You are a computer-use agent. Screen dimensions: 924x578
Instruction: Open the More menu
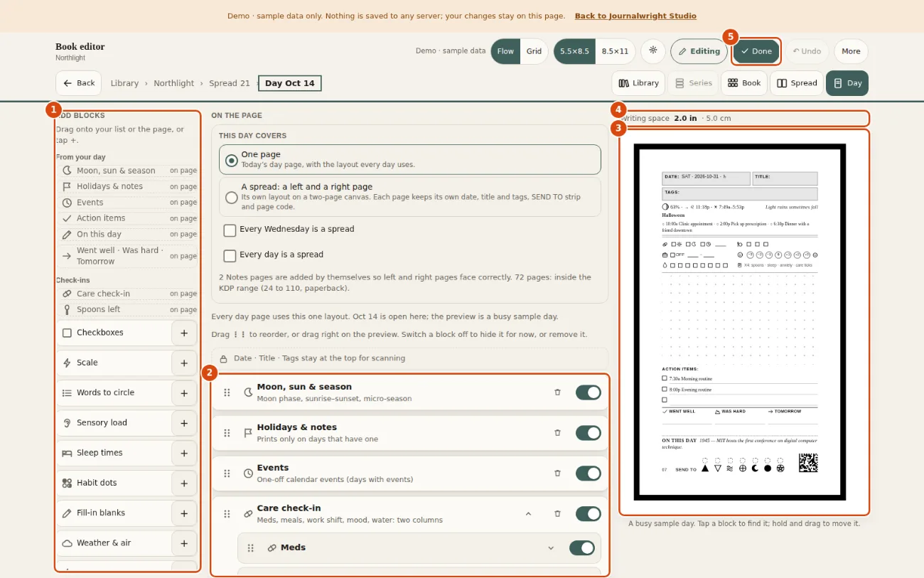[851, 51]
